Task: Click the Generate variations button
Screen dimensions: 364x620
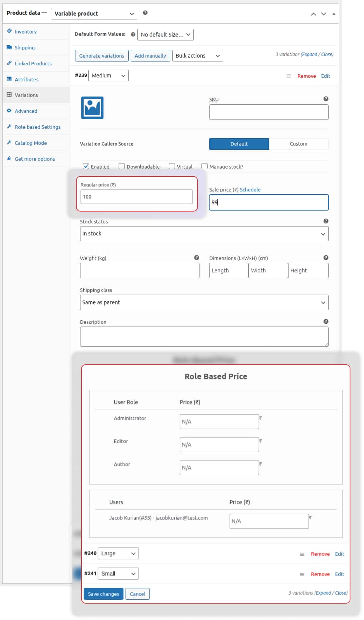Action: pyautogui.click(x=101, y=56)
